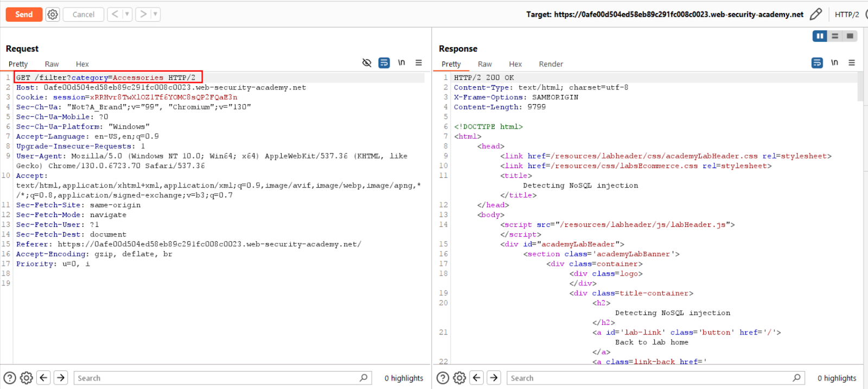The width and height of the screenshot is (868, 389).
Task: Open search settings gear below Request
Action: pyautogui.click(x=27, y=378)
